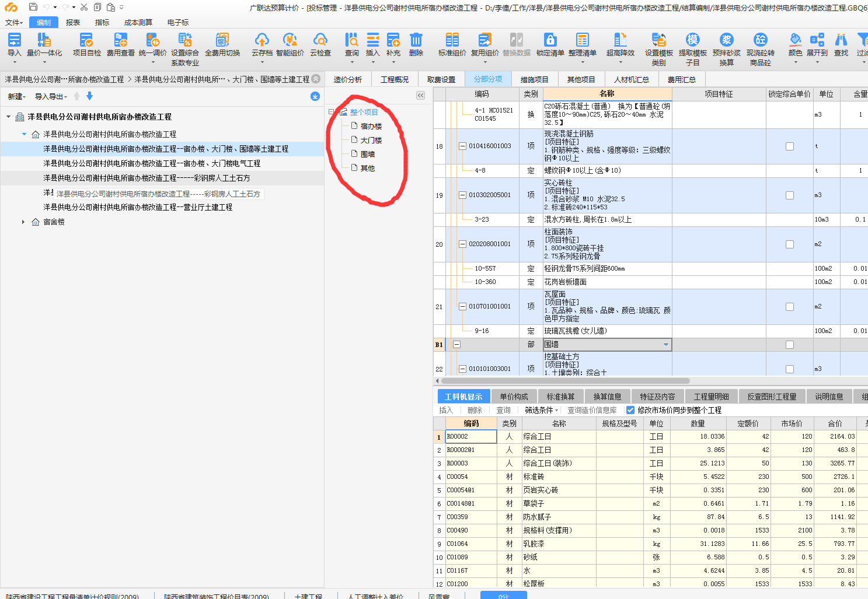Viewport: 868px width, 599px height.
Task: Open the 文件 menu
Action: click(13, 22)
